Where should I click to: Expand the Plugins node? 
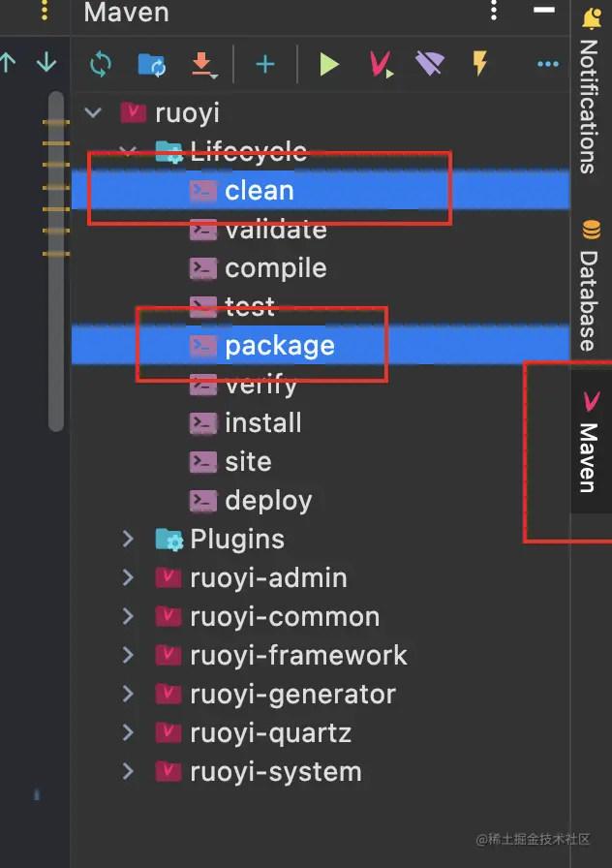128,539
